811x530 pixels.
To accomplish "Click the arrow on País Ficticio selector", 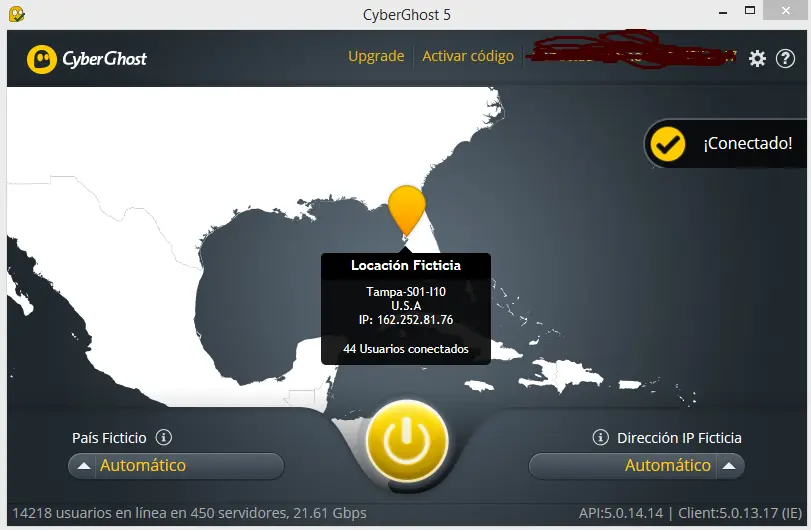I will pos(84,466).
